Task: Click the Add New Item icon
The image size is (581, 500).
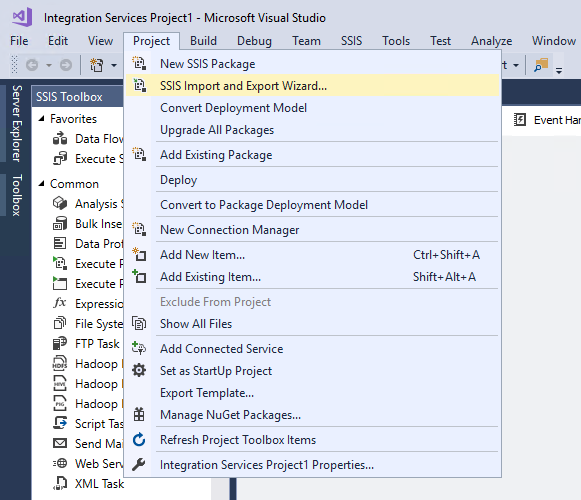Action: 139,254
